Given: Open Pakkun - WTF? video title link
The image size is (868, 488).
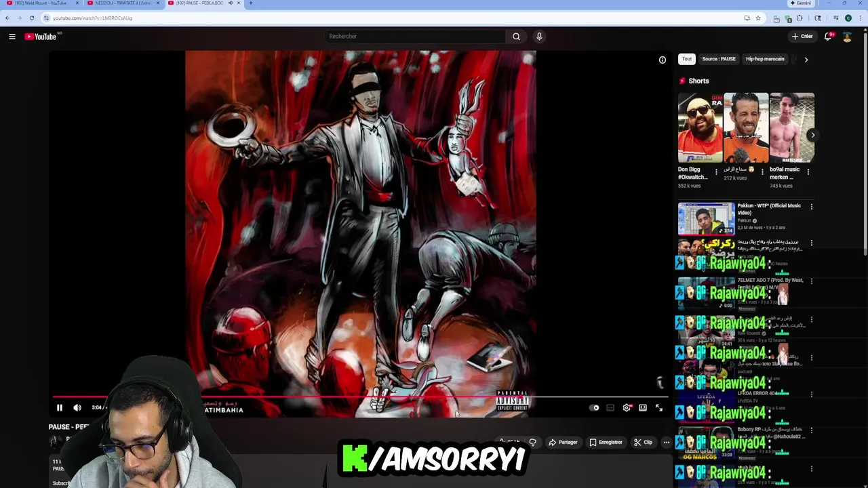Looking at the screenshot, I should point(769,209).
